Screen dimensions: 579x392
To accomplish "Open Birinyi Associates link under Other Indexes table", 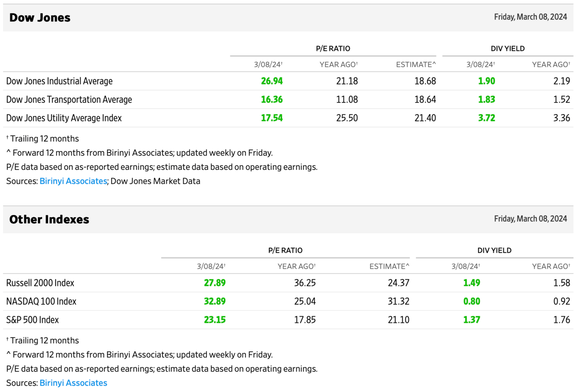I will [73, 383].
